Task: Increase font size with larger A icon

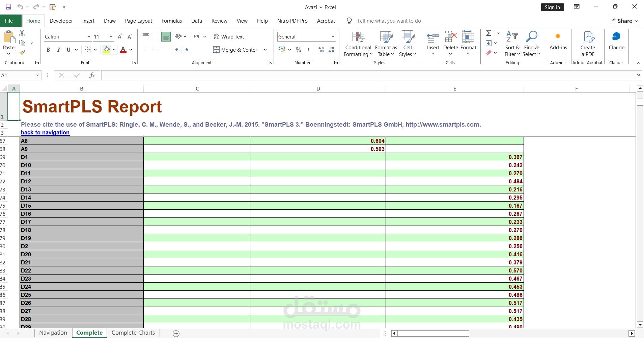Action: tap(120, 36)
